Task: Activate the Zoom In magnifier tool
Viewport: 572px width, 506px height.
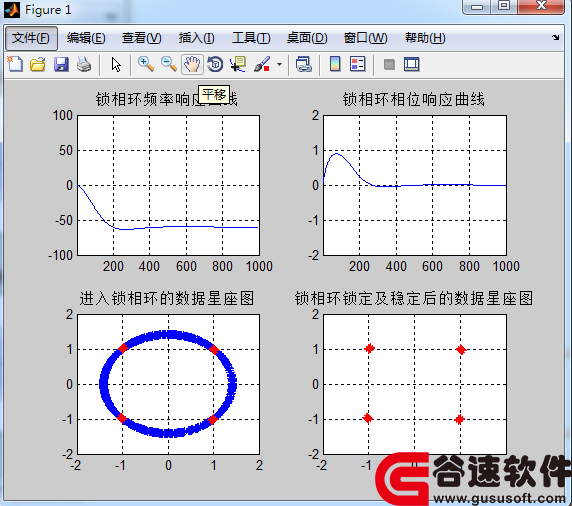Action: [146, 65]
